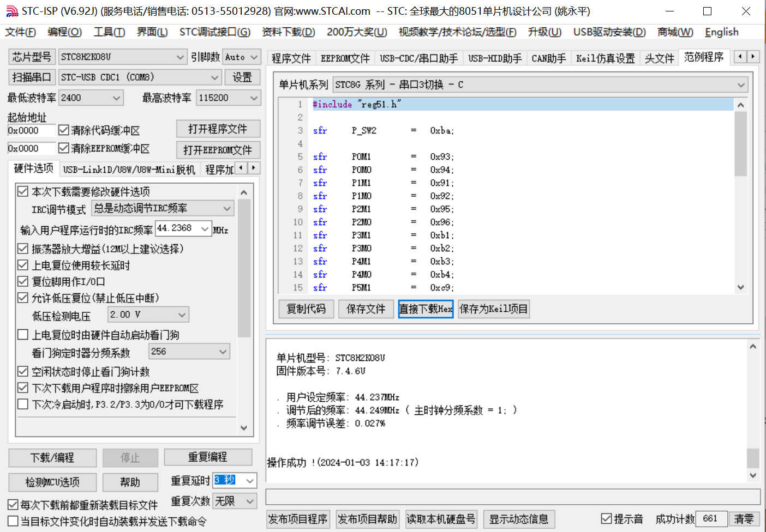
Task: Click 读取本机硬盘号 button
Action: click(x=441, y=519)
